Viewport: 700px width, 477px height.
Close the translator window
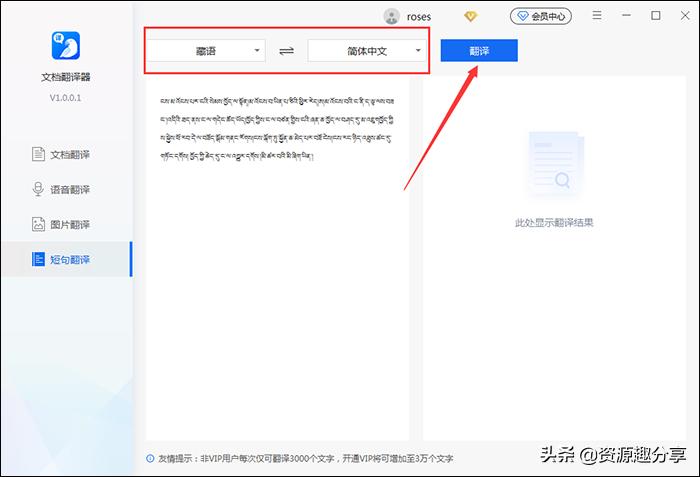coord(685,16)
